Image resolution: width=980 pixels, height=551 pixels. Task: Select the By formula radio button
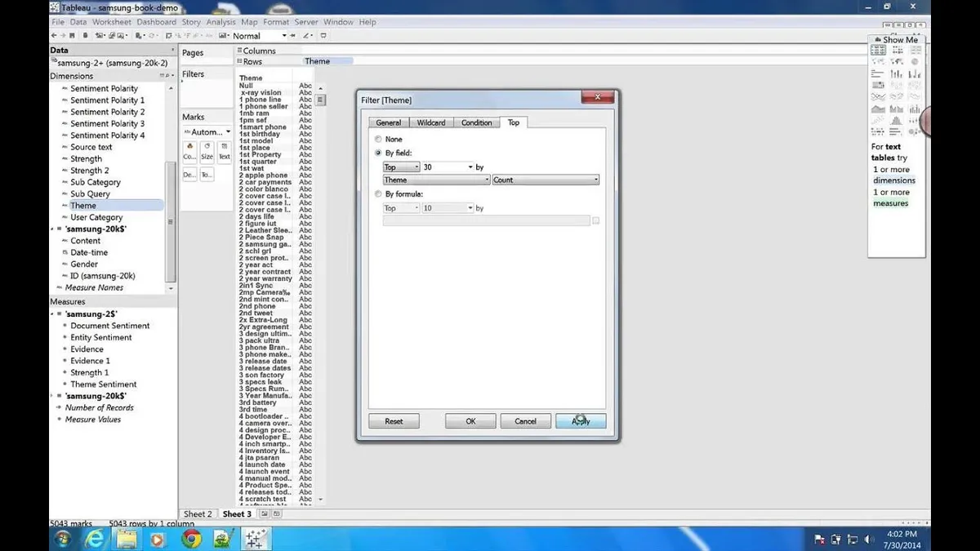click(377, 194)
